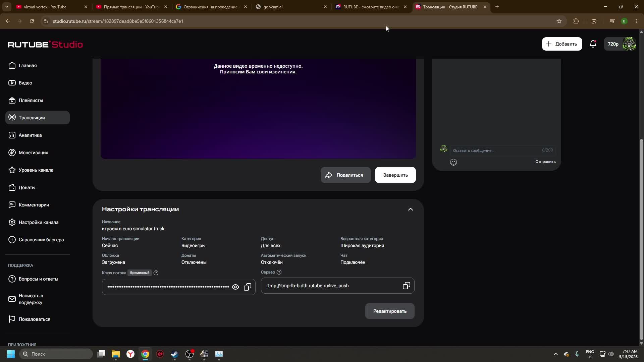Open Монетизация in the sidebar

pos(38,153)
